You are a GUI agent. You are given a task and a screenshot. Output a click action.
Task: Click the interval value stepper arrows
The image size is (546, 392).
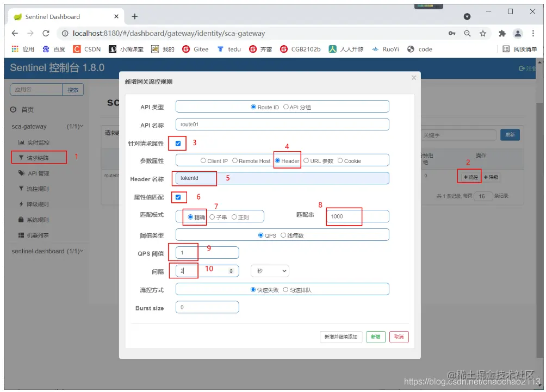(x=231, y=271)
